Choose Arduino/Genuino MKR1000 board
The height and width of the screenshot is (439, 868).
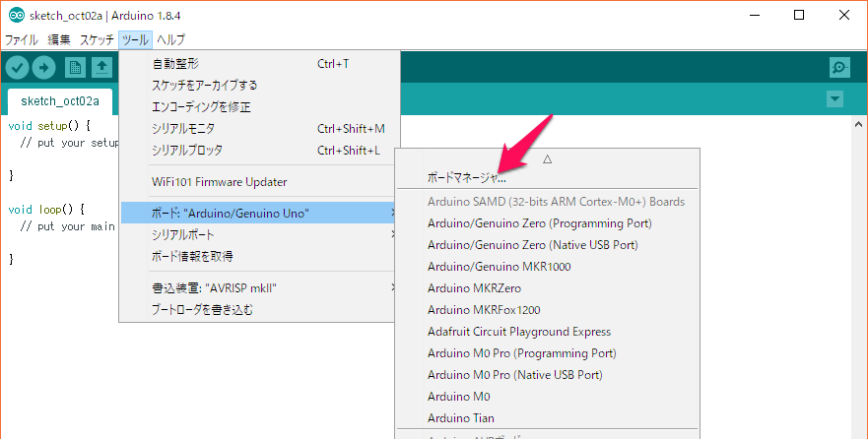[499, 267]
